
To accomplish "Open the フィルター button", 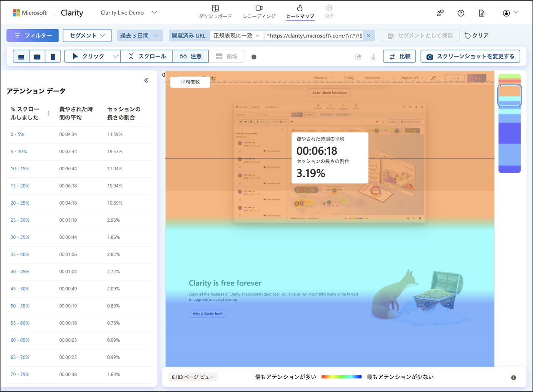I will click(x=32, y=35).
